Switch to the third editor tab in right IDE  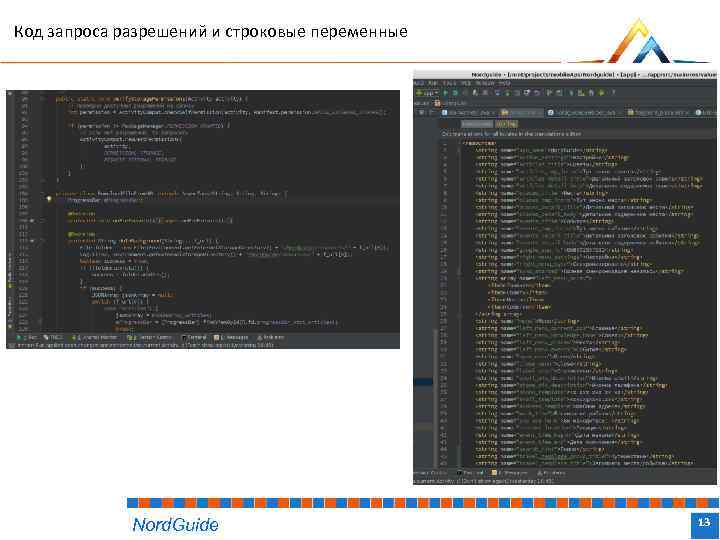585,113
